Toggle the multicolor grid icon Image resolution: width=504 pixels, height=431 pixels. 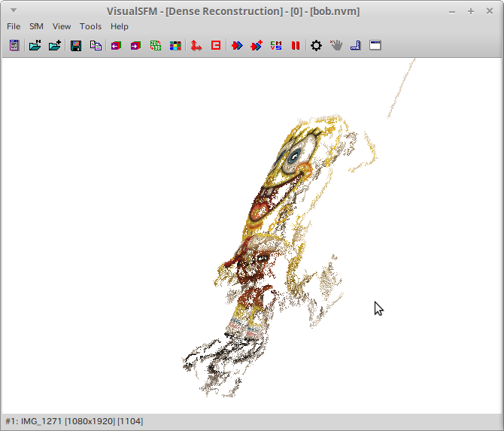175,46
